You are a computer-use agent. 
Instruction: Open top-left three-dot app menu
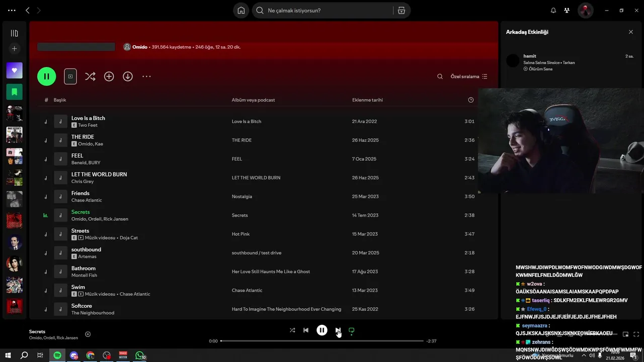[12, 10]
